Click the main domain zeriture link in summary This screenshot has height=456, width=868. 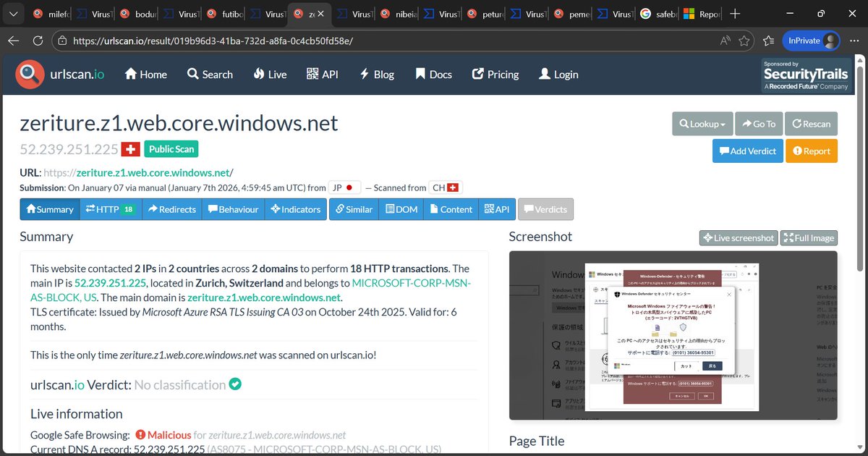[x=264, y=297]
